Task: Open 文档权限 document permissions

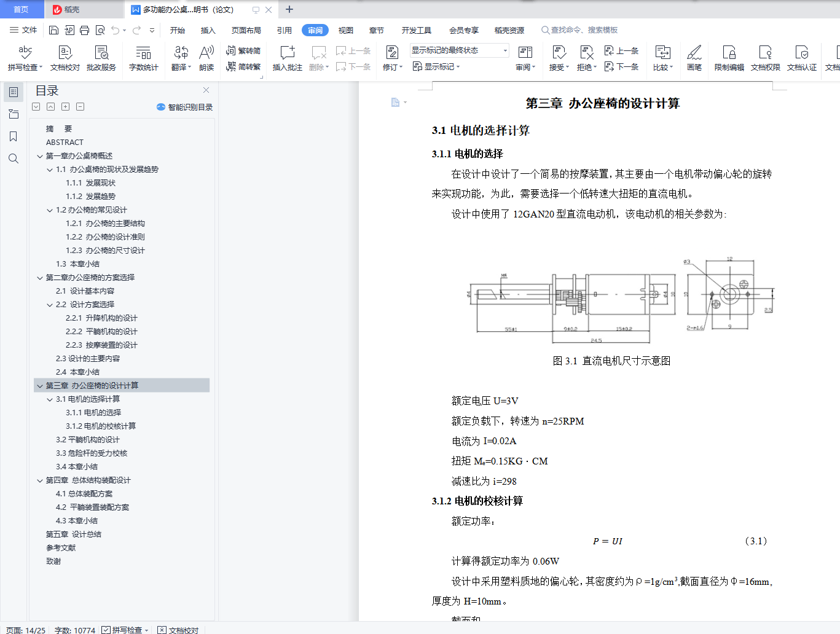Action: click(x=766, y=58)
